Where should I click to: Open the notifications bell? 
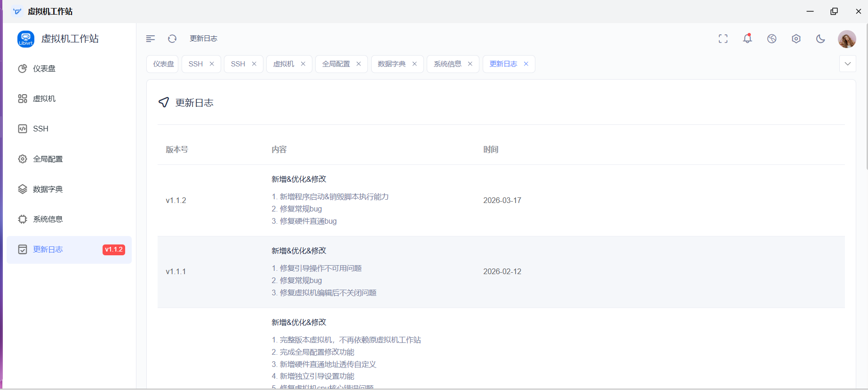tap(747, 39)
